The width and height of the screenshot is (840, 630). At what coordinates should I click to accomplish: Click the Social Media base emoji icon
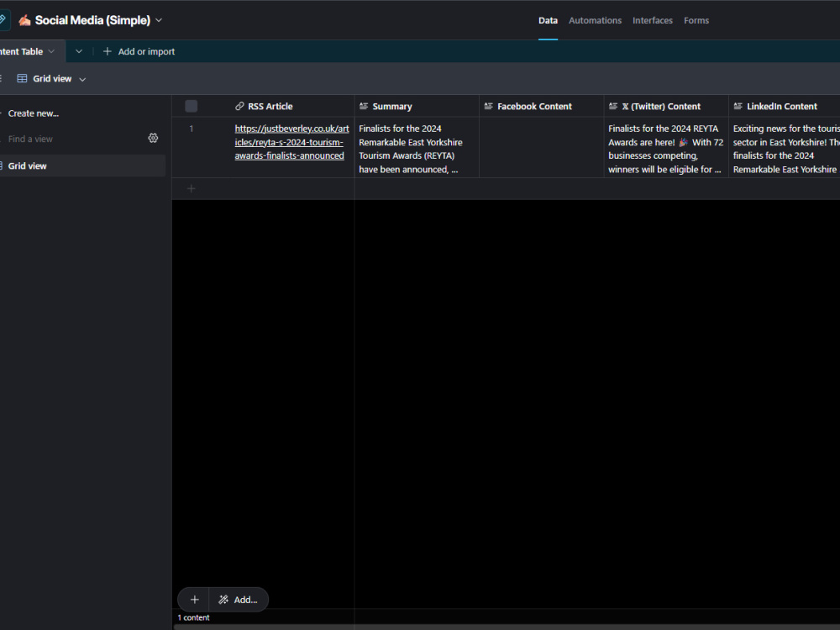[x=24, y=20]
